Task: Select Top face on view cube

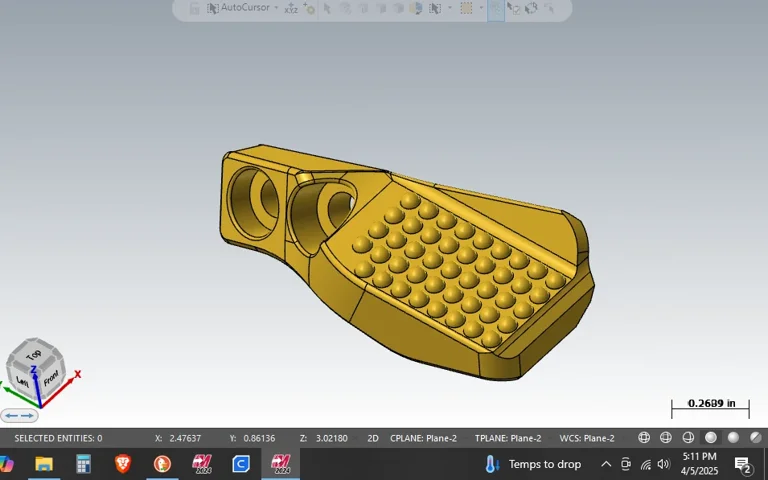Action: coord(34,355)
